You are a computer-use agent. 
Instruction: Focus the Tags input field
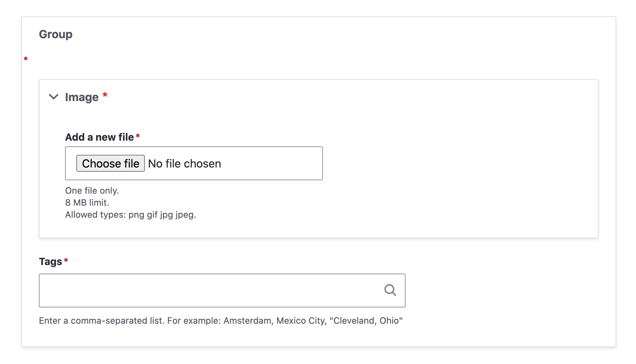(x=208, y=290)
